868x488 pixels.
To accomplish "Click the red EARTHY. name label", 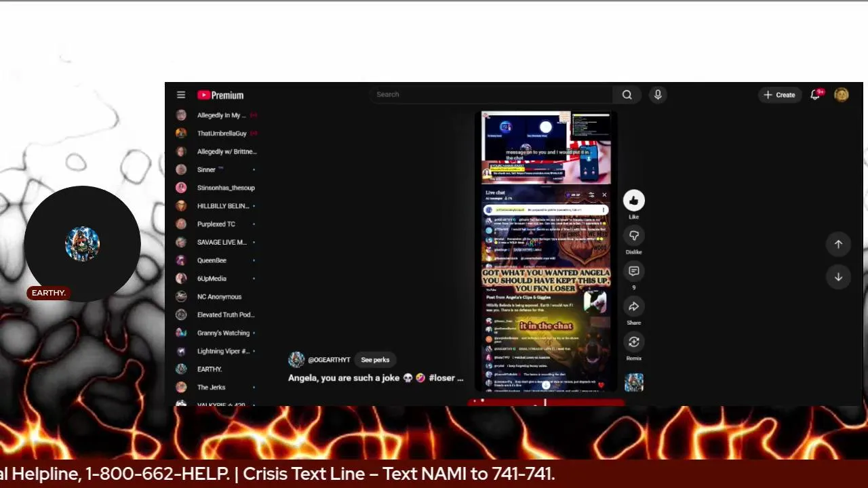I will click(x=49, y=293).
